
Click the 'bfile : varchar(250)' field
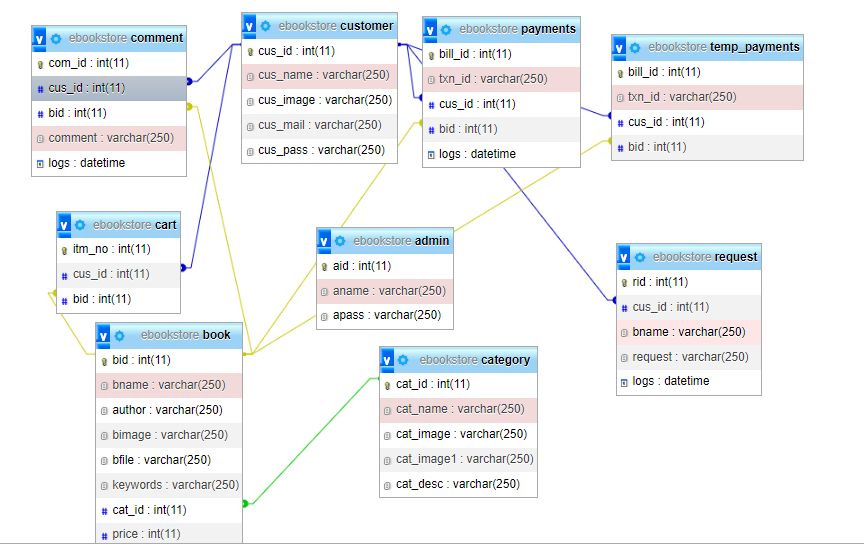169,460
